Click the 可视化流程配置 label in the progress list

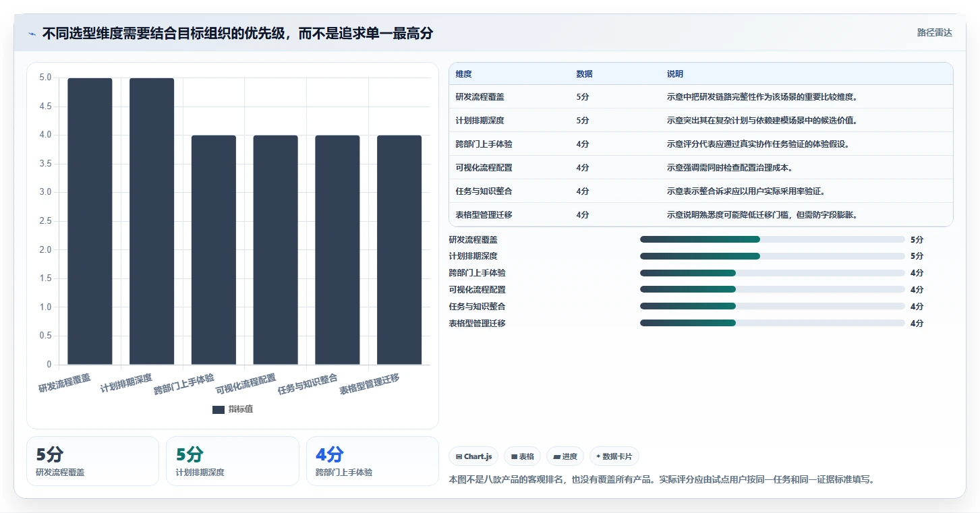coord(477,290)
